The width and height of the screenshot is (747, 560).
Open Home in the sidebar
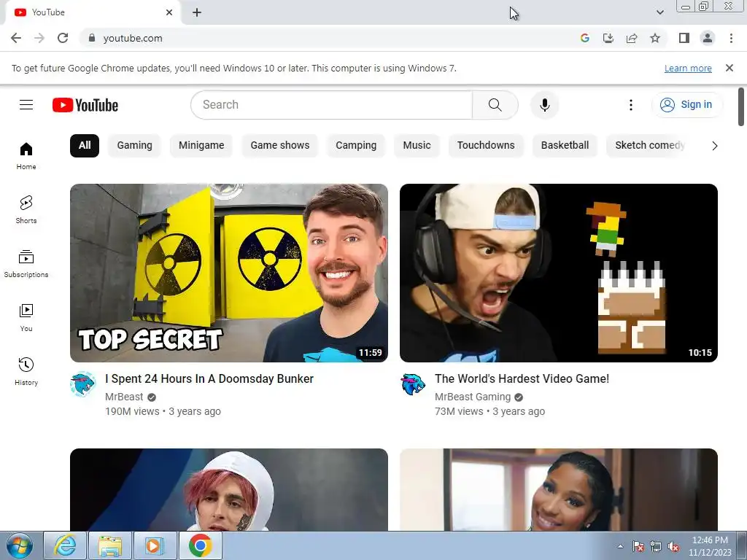point(26,156)
